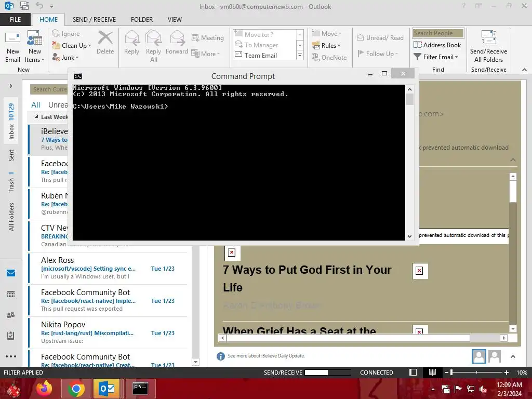The width and height of the screenshot is (532, 399).
Task: Show hidden tray icons arrow
Action: tap(433, 389)
